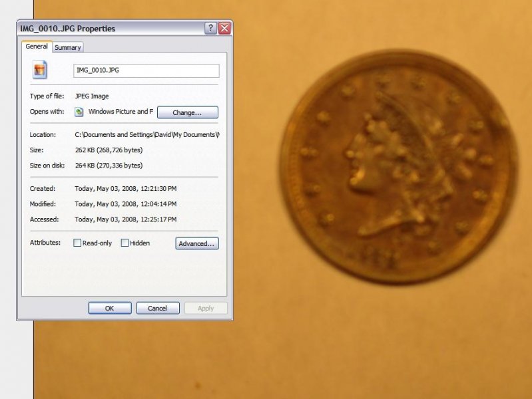Image resolution: width=532 pixels, height=399 pixels.
Task: Click the Location path text
Action: (x=147, y=134)
